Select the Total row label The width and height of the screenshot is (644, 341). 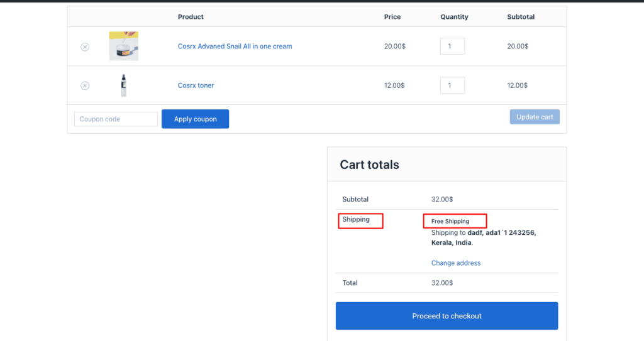[350, 283]
